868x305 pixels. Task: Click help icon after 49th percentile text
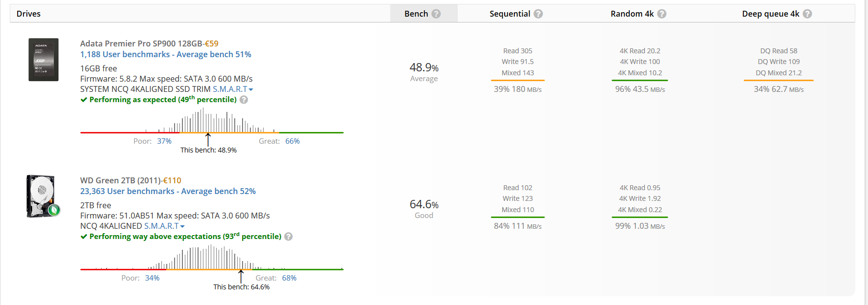[244, 100]
